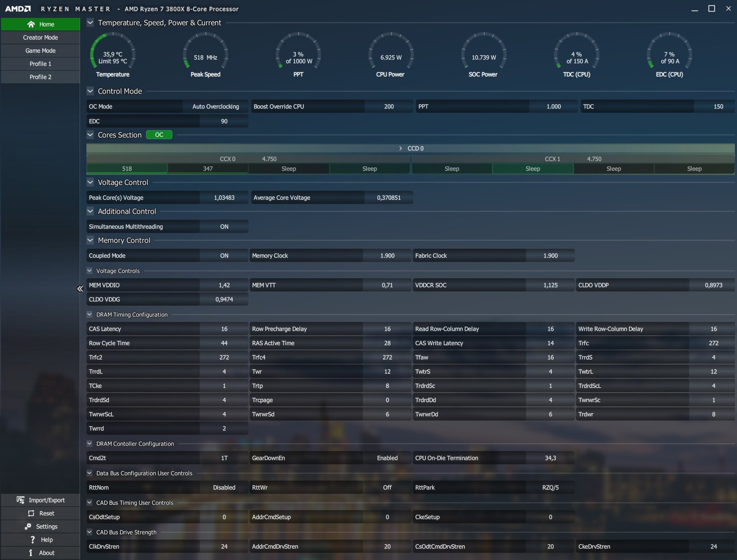
Task: Click CPU On-Die Termination value 34,3
Action: 550,458
